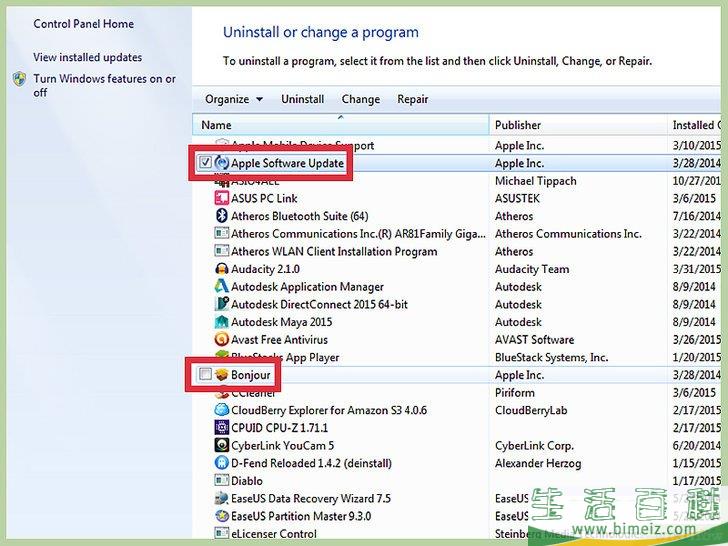
Task: Click the Atheros Bluetooth Suite icon
Action: coord(221,216)
